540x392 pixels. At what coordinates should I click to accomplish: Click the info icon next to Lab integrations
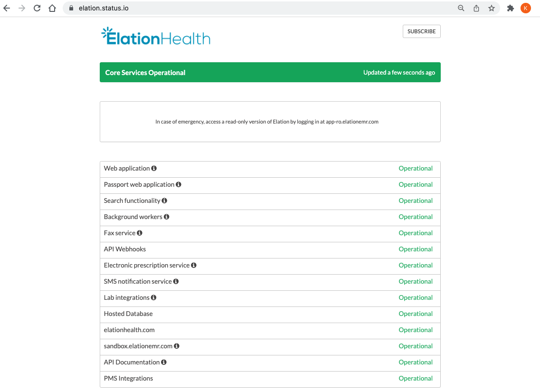153,297
